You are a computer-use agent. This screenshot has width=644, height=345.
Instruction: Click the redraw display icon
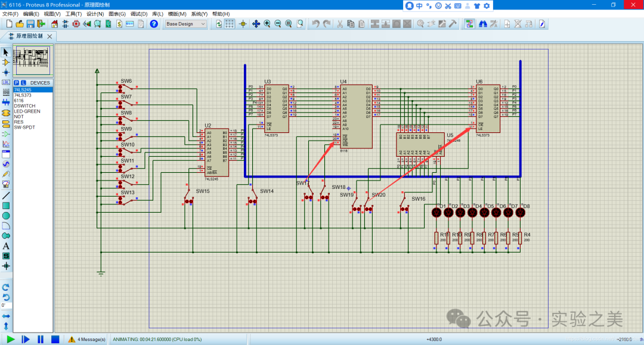[x=219, y=24]
